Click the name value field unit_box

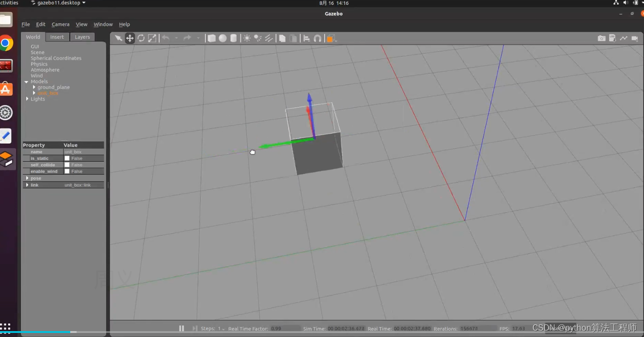coord(83,152)
